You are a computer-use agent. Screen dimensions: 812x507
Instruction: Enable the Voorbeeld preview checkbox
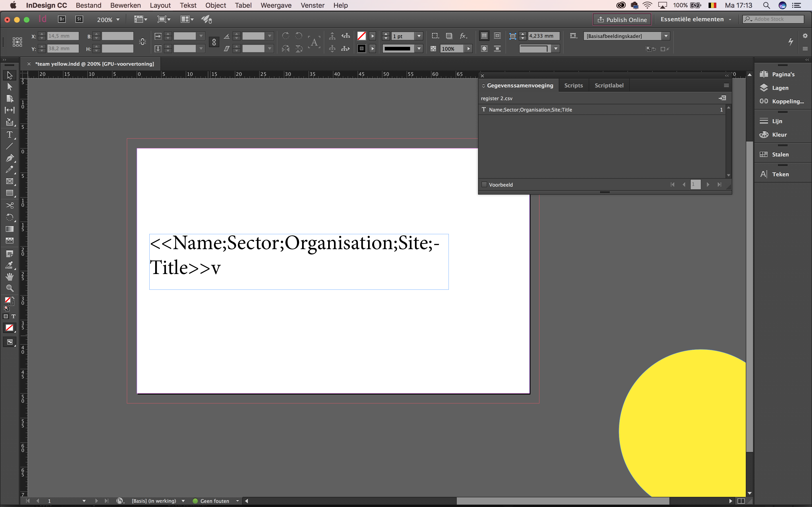tap(484, 184)
